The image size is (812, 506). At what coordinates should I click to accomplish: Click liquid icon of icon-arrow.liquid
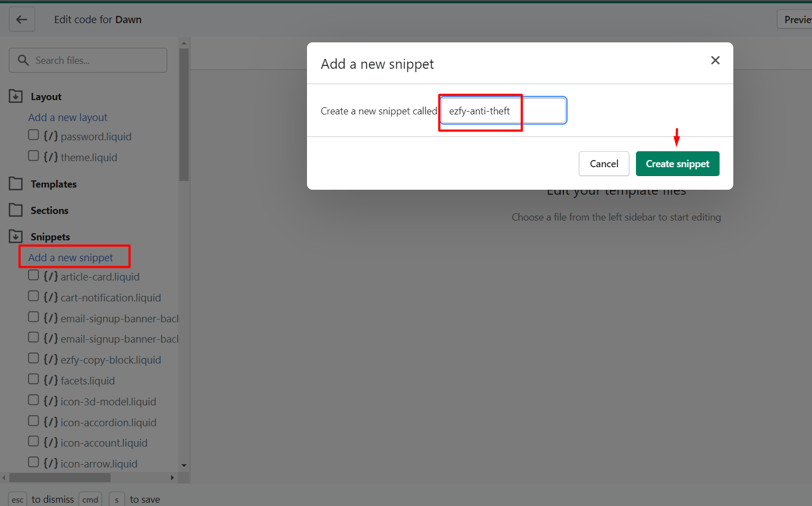point(51,463)
